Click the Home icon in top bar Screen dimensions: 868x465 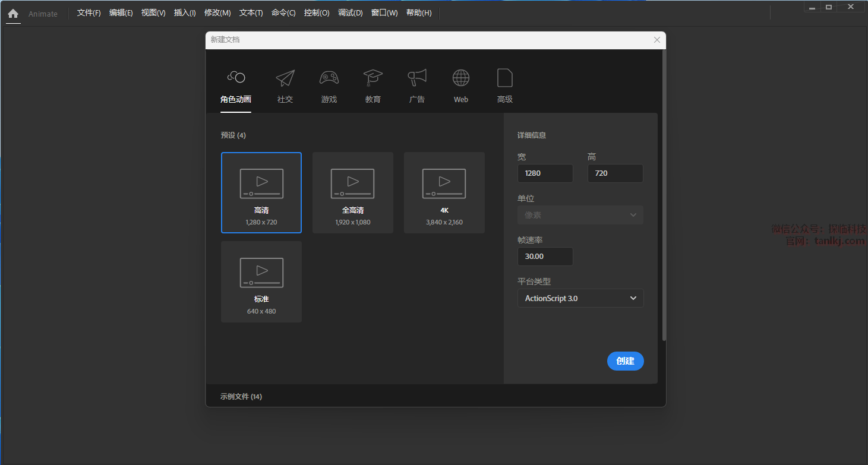13,13
